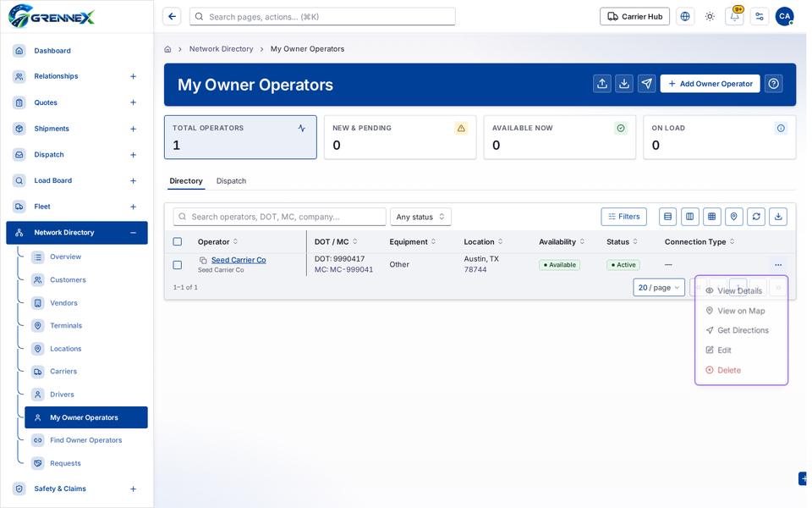Collapse the Network Directory section
Screen dimensions: 812x508
coord(133,233)
